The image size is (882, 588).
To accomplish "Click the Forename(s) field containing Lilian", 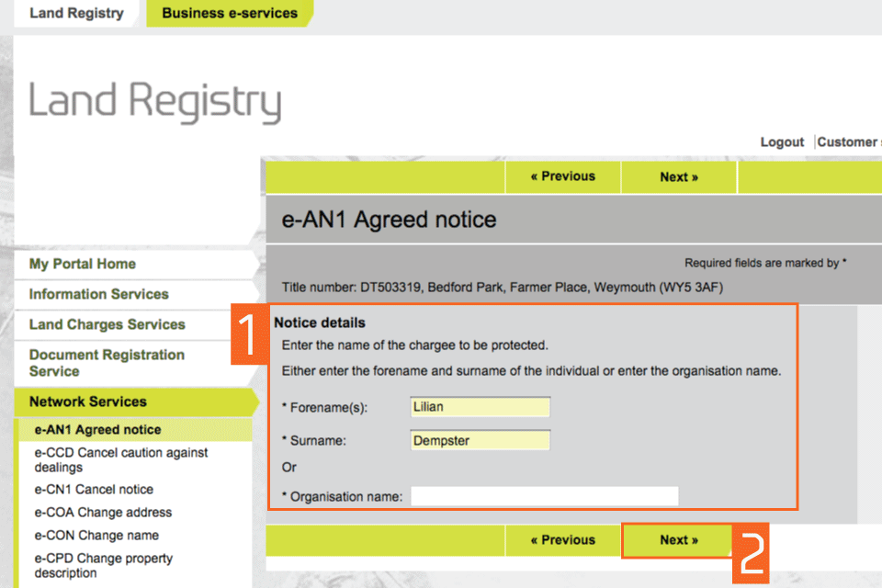I will pyautogui.click(x=481, y=407).
